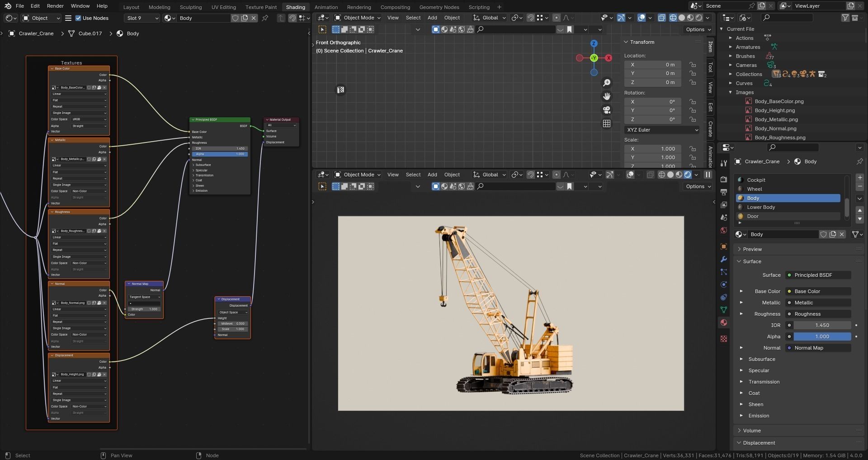Open the Render menu

click(55, 6)
